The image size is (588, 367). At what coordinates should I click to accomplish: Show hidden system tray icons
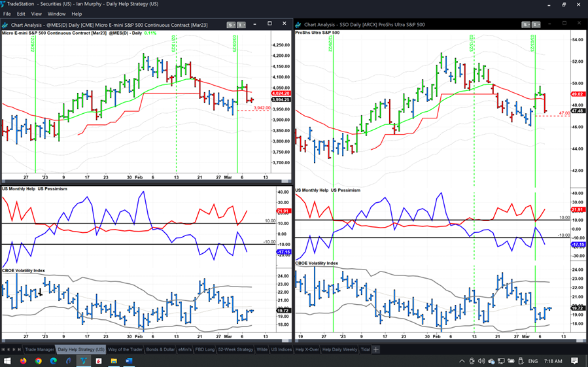click(462, 360)
